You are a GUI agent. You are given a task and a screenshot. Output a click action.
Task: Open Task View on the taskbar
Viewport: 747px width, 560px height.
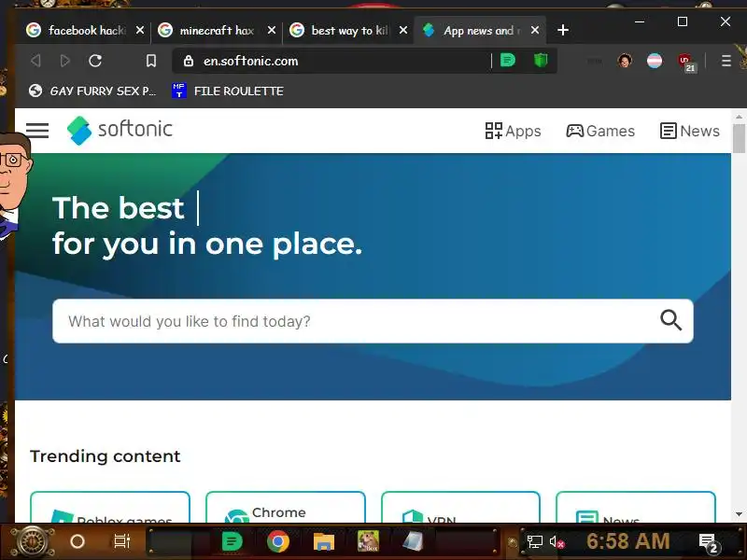click(122, 541)
